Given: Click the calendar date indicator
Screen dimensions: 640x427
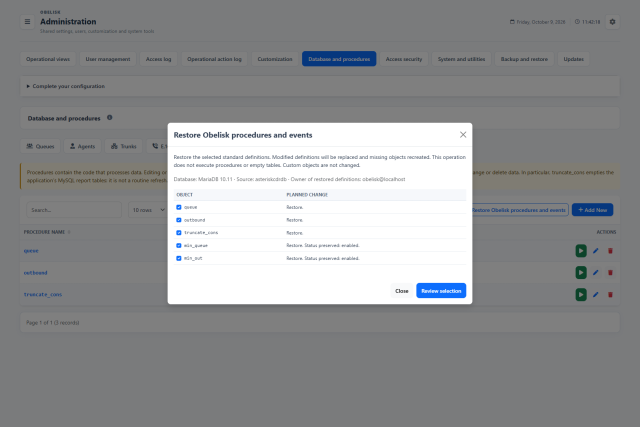Looking at the screenshot, I should click(x=538, y=22).
